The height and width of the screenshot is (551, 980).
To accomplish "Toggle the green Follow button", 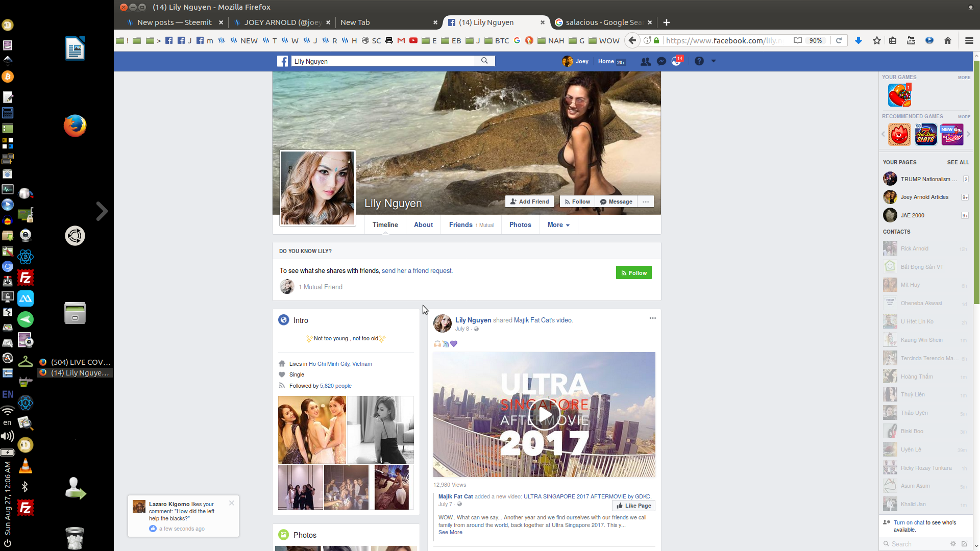I will click(x=633, y=273).
